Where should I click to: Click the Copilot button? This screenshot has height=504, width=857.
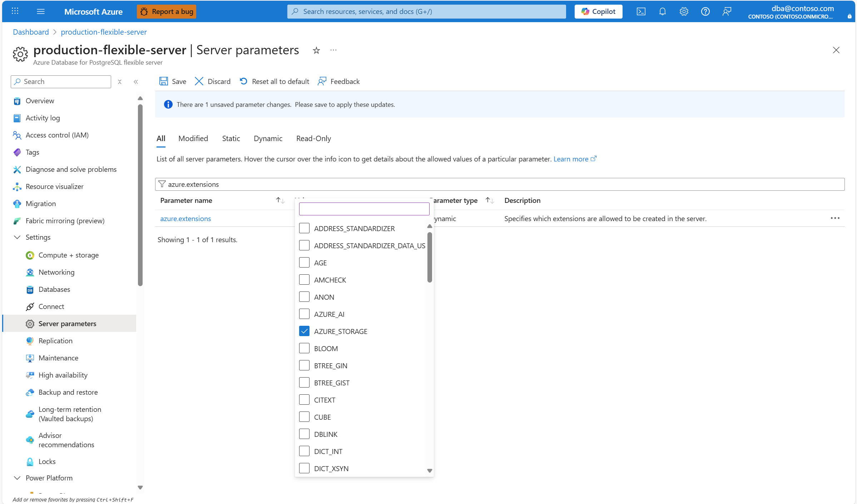pyautogui.click(x=598, y=11)
